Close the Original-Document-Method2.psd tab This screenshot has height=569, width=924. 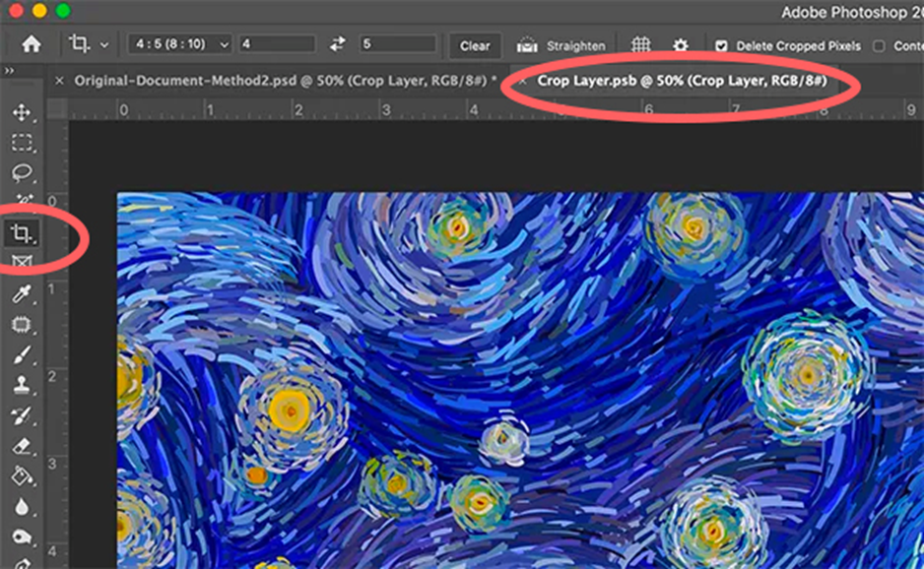tap(59, 81)
